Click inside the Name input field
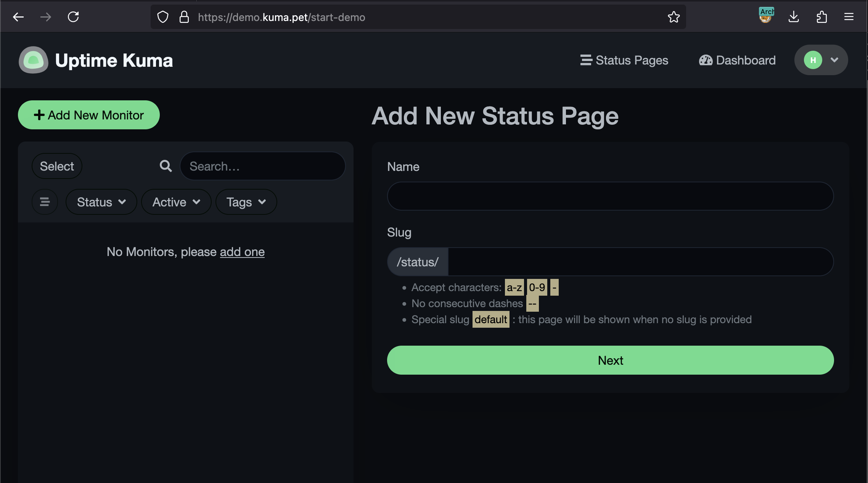This screenshot has width=868, height=483. click(x=609, y=196)
